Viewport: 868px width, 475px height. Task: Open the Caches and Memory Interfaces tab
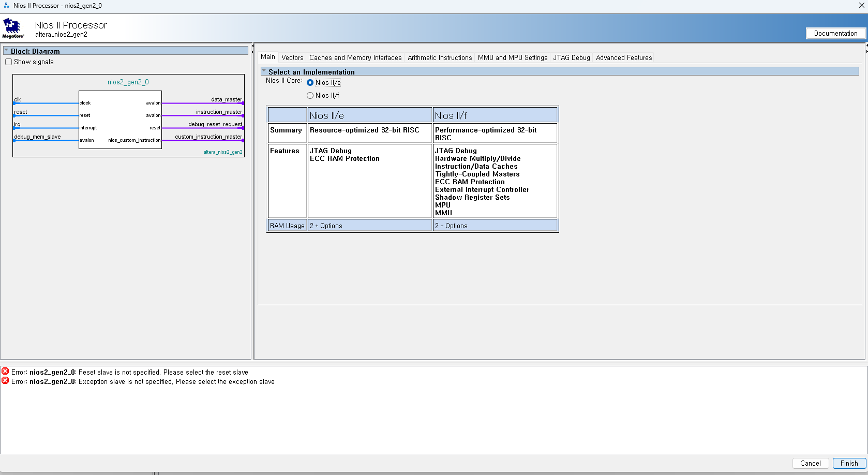355,57
